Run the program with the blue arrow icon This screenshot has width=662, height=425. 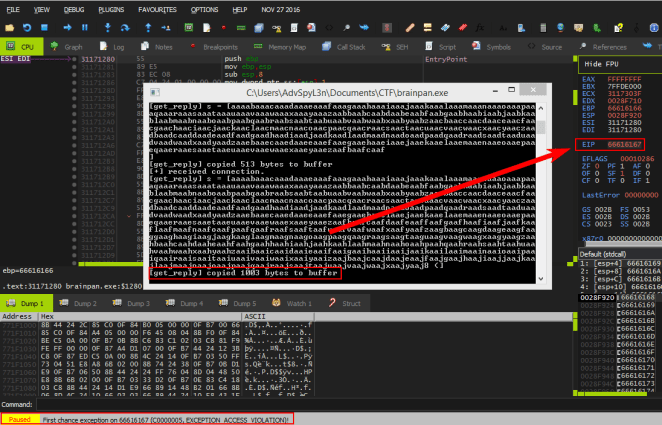[x=67, y=28]
